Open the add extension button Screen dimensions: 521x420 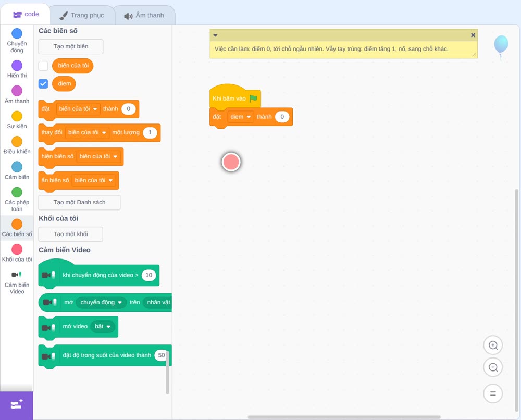17,405
